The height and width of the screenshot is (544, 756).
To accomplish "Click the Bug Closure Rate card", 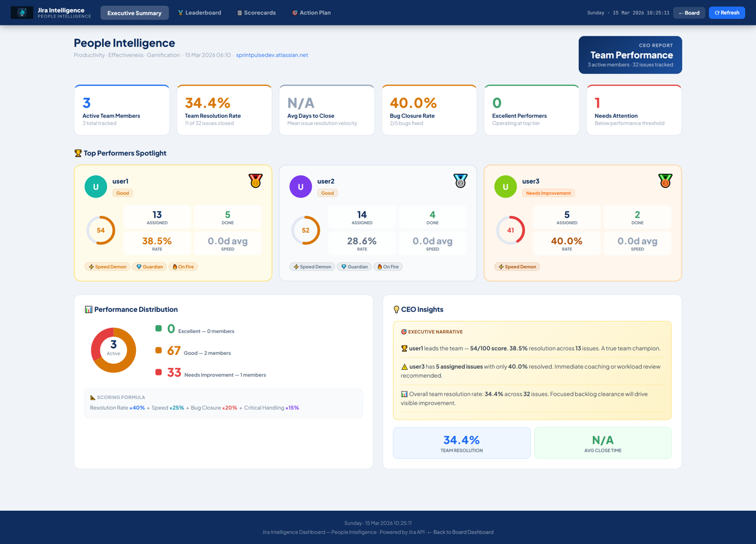I will pyautogui.click(x=429, y=110).
